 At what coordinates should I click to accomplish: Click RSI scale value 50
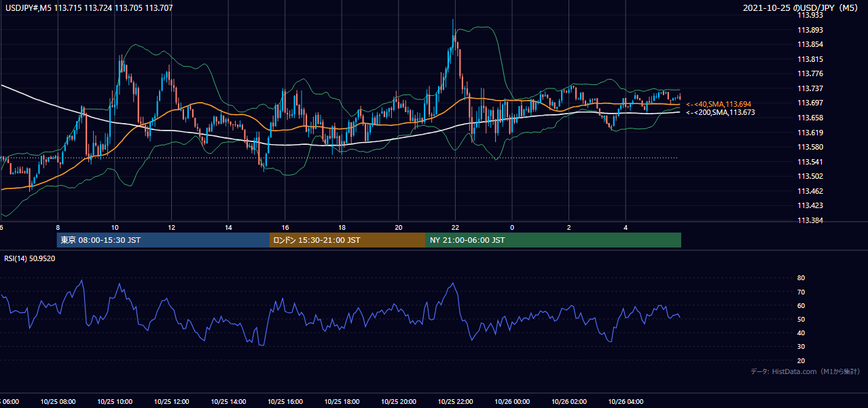(801, 319)
